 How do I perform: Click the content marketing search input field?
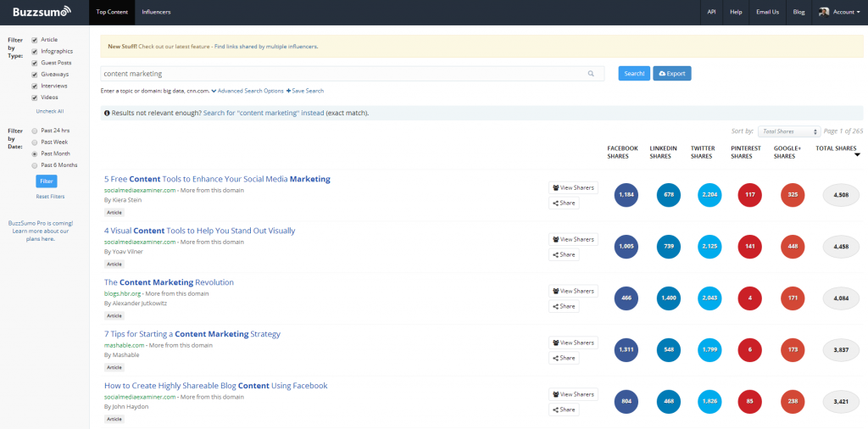(x=352, y=74)
